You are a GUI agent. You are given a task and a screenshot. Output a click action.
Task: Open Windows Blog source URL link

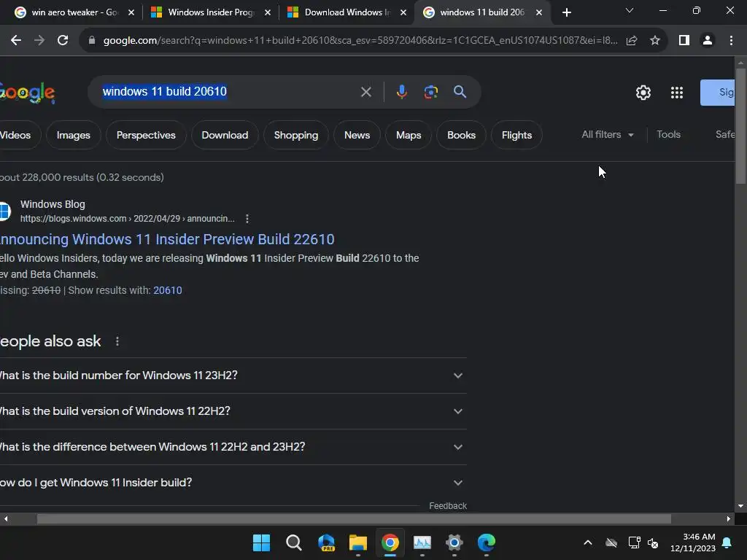coord(127,219)
